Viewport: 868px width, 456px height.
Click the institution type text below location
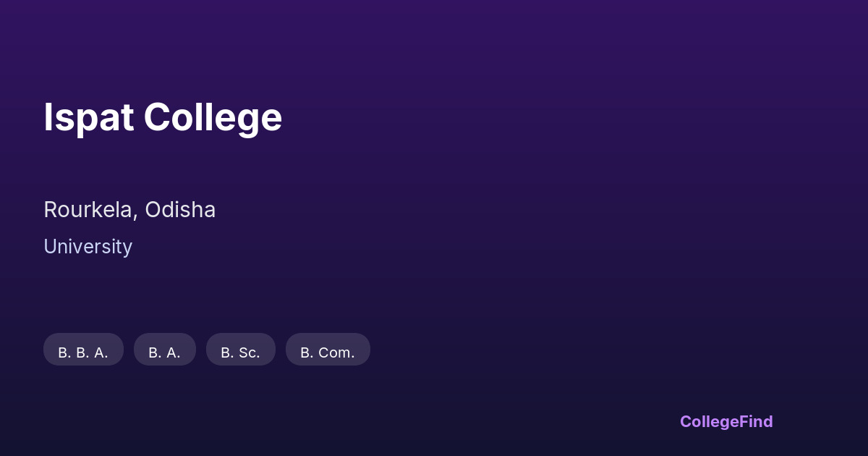coord(88,247)
